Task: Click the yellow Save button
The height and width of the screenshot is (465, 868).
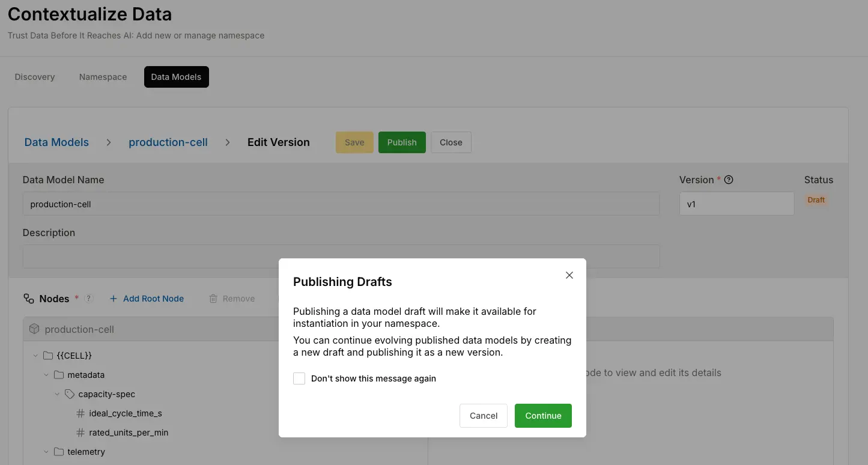Action: coord(354,142)
